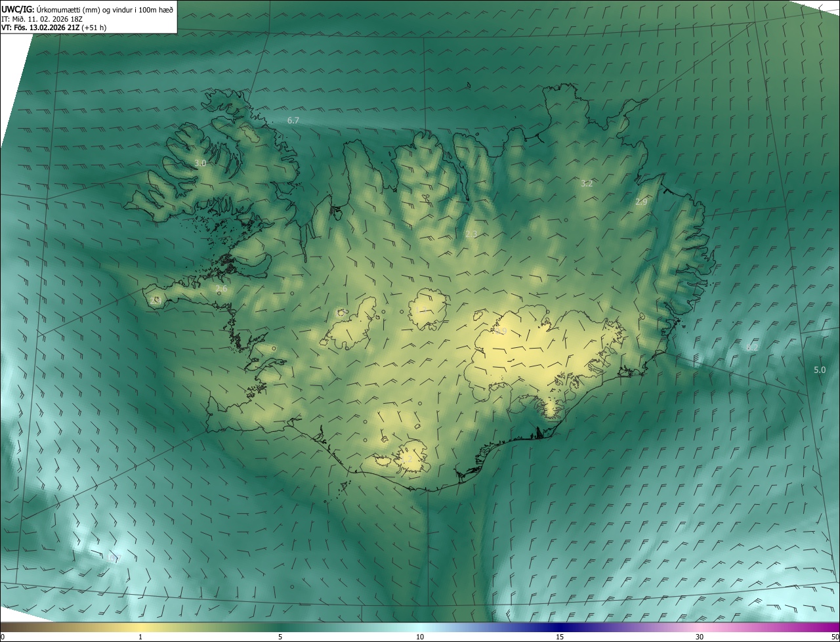This screenshot has width=840, height=642.
Task: Click the 0 tick label on the colorbar
Action: (x=3, y=637)
